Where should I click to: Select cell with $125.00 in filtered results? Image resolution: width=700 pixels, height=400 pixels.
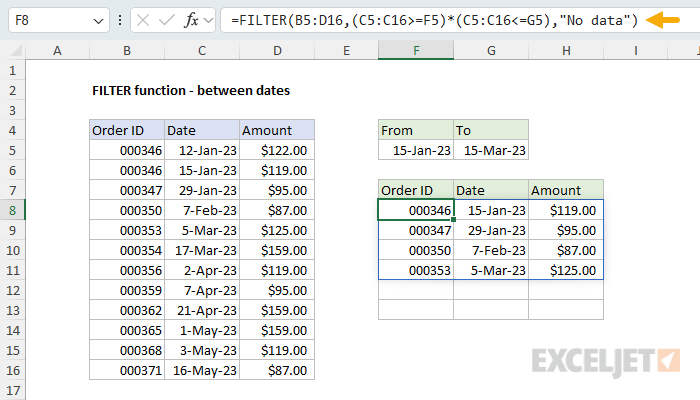[566, 271]
